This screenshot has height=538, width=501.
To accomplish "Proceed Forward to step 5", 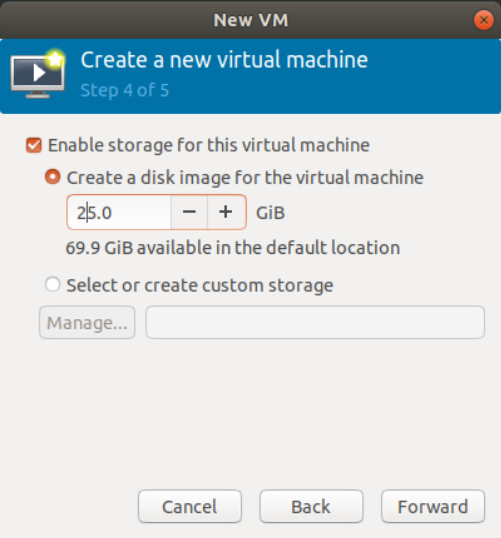I will pyautogui.click(x=433, y=506).
